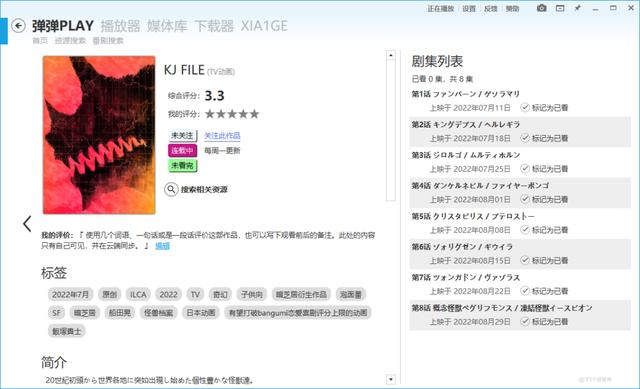The height and width of the screenshot is (389, 640).
Task: Click the search magnifier icon for related resources
Action: (171, 189)
